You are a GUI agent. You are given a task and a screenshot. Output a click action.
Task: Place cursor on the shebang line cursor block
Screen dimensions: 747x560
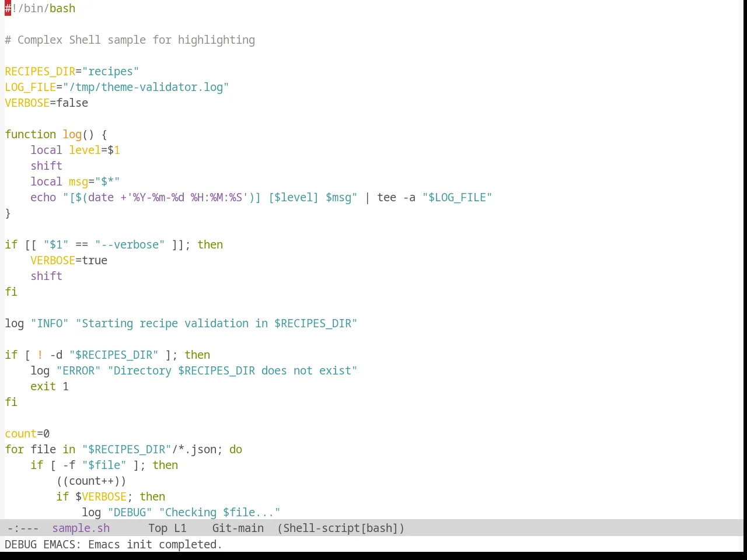8,8
